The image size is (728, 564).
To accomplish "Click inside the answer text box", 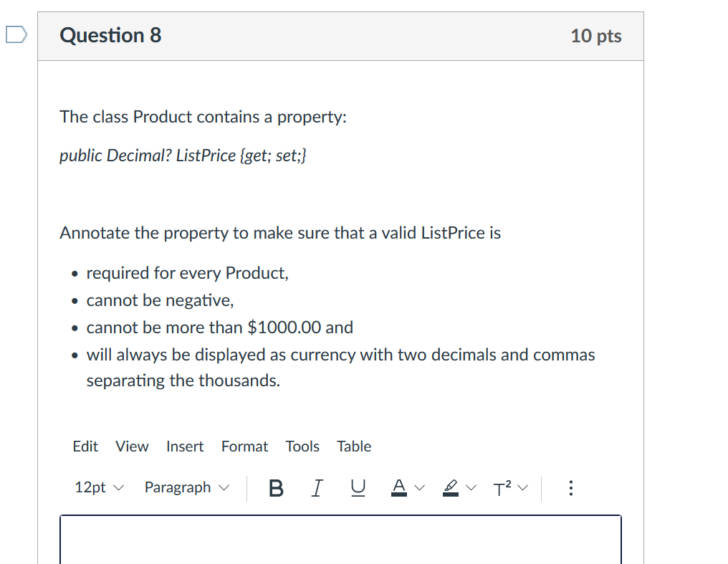I will 340,541.
